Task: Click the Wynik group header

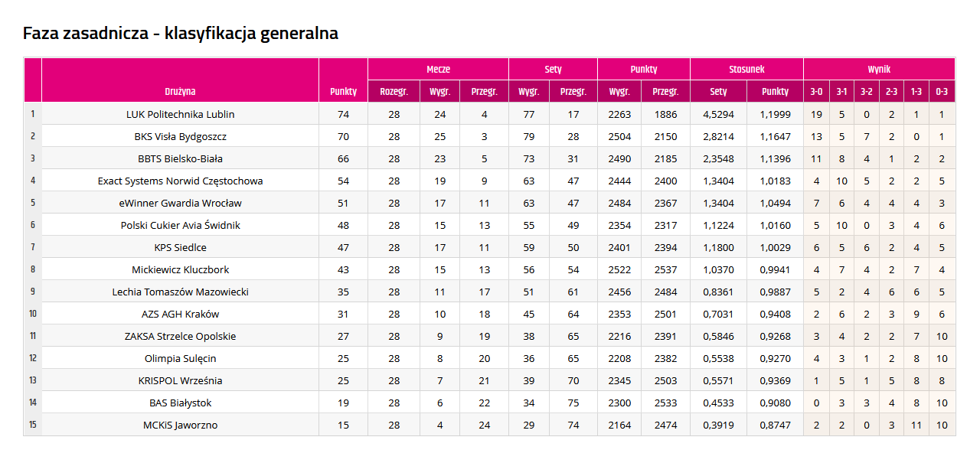Action: coord(879,69)
